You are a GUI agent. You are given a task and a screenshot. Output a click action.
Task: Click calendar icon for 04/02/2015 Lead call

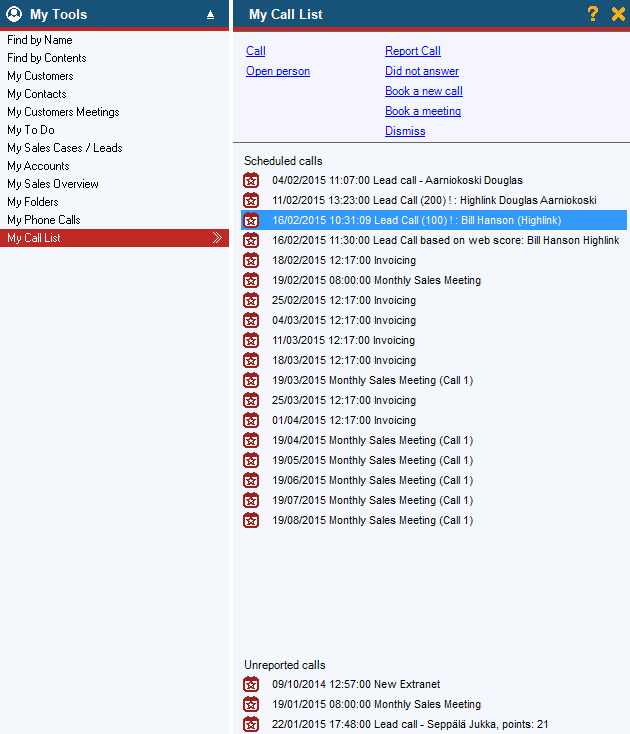251,180
